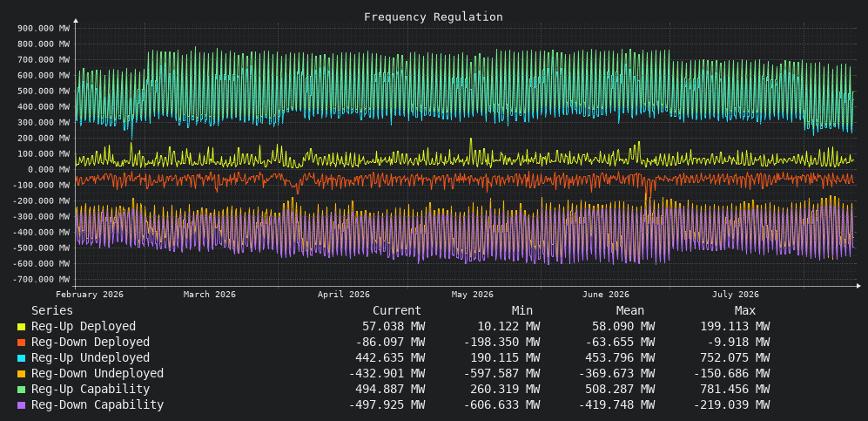Click the 752.075 MW max value
This screenshot has width=868, height=421.
pyautogui.click(x=735, y=358)
